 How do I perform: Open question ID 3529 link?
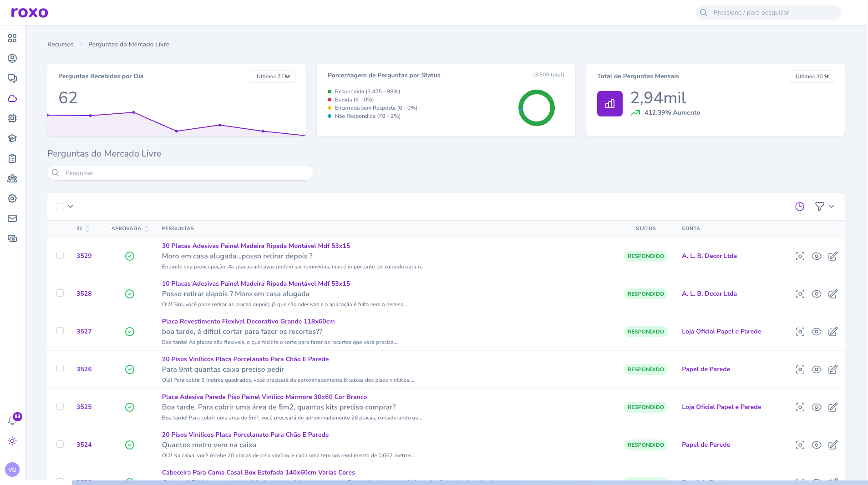pyautogui.click(x=84, y=256)
